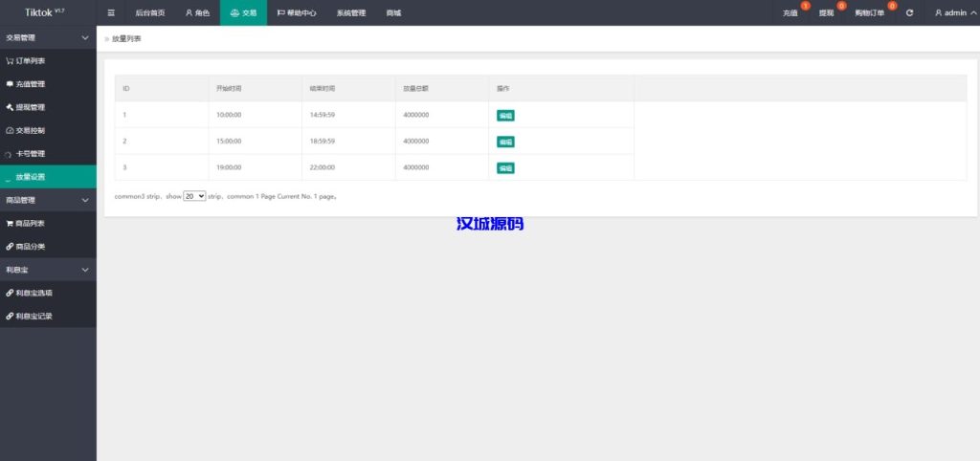Viewport: 980px width, 461px height.
Task: Click the hamburger sidebar collapse icon
Action: [111, 13]
